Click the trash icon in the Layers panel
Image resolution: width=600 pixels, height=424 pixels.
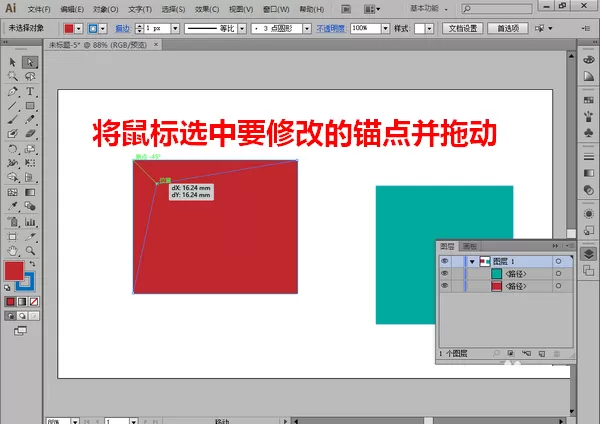(557, 354)
